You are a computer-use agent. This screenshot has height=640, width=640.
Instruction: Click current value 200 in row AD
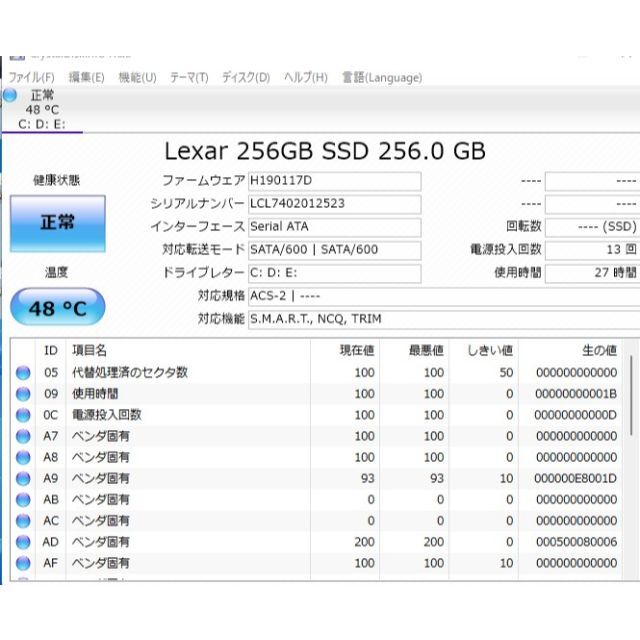pyautogui.click(x=364, y=542)
